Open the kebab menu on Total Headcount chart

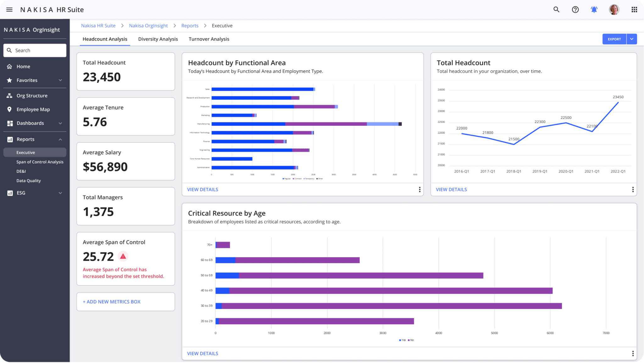(633, 189)
